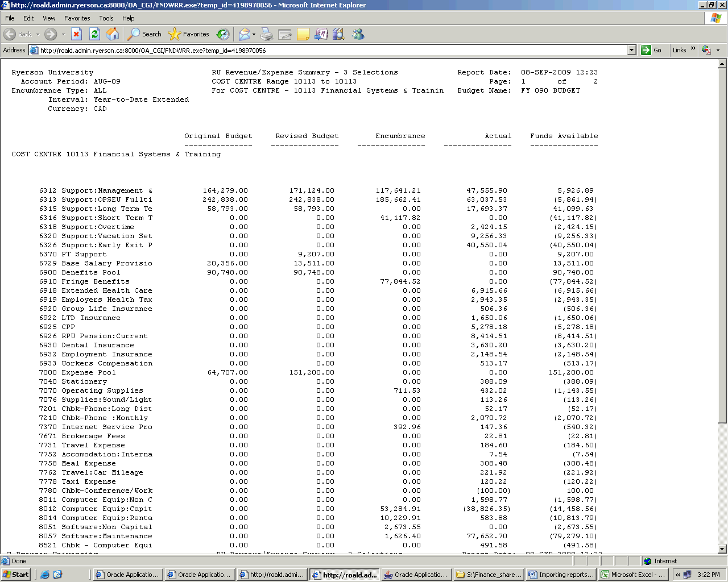728x582 pixels.
Task: Open the History toolbar icon
Action: pos(223,34)
